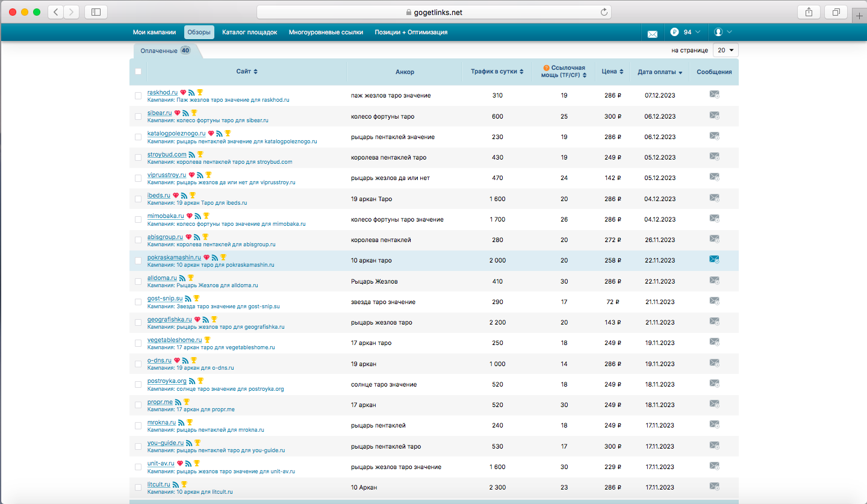Click the RSS icon next to sibear.ru

(x=186, y=113)
